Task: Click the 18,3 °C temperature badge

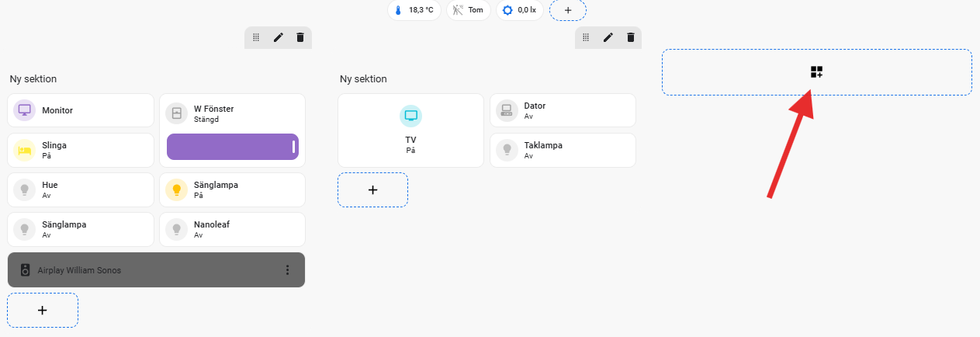Action: [414, 10]
